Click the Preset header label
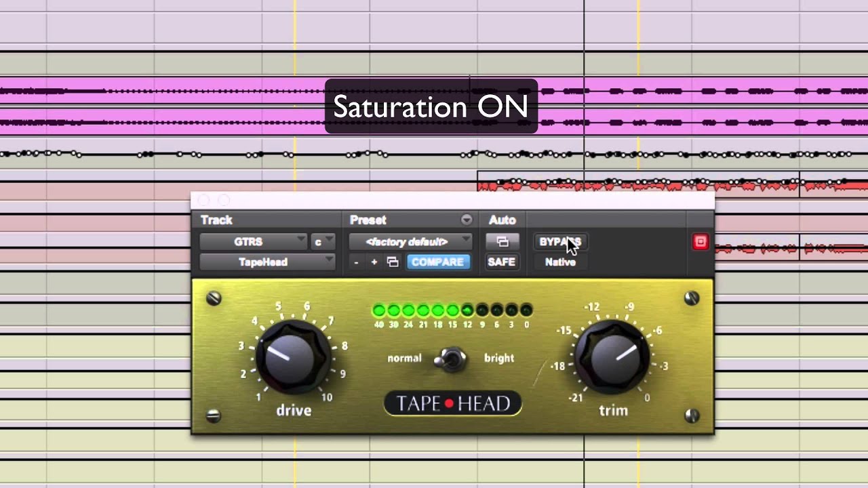 click(x=368, y=220)
